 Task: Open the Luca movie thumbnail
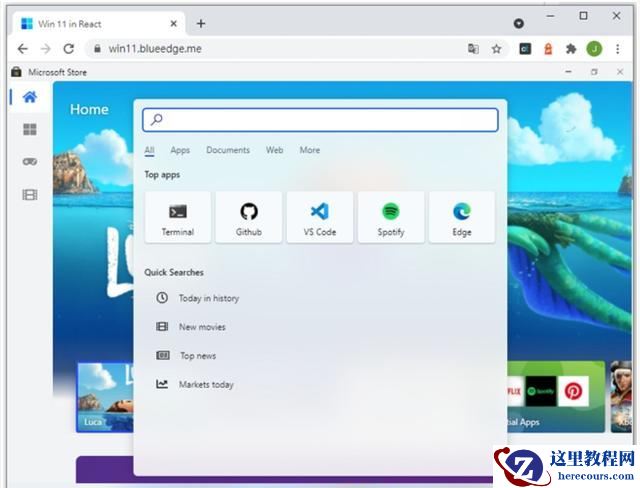(104, 397)
